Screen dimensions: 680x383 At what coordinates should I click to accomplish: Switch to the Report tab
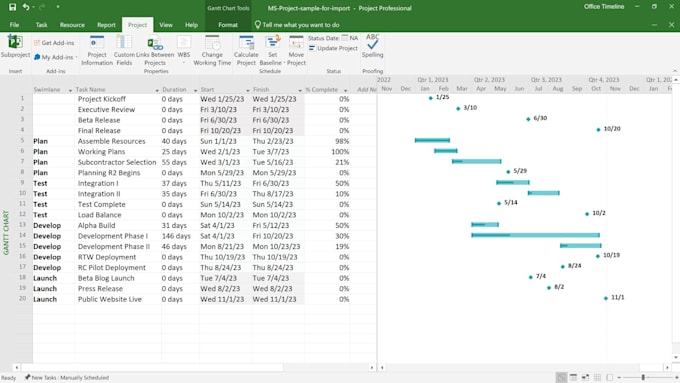[x=106, y=25]
